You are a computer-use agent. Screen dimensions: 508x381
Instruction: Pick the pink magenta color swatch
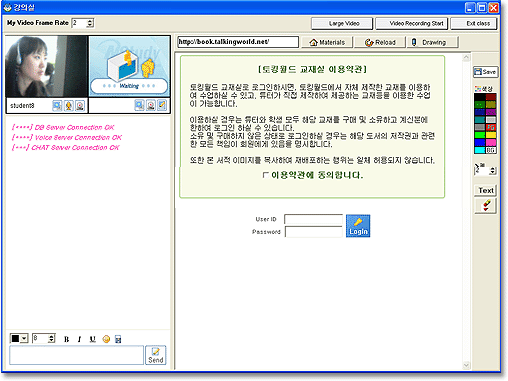pos(491,142)
